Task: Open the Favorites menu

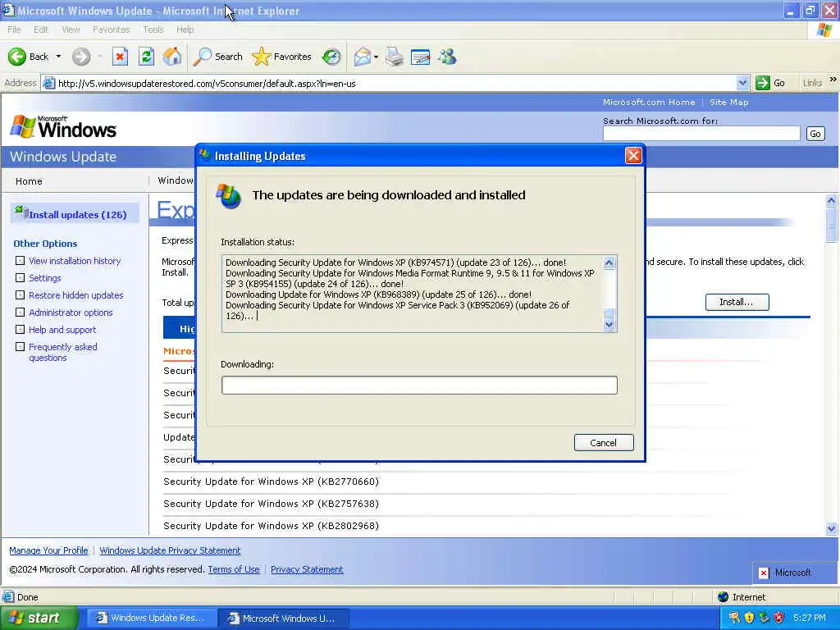Action: click(x=111, y=30)
